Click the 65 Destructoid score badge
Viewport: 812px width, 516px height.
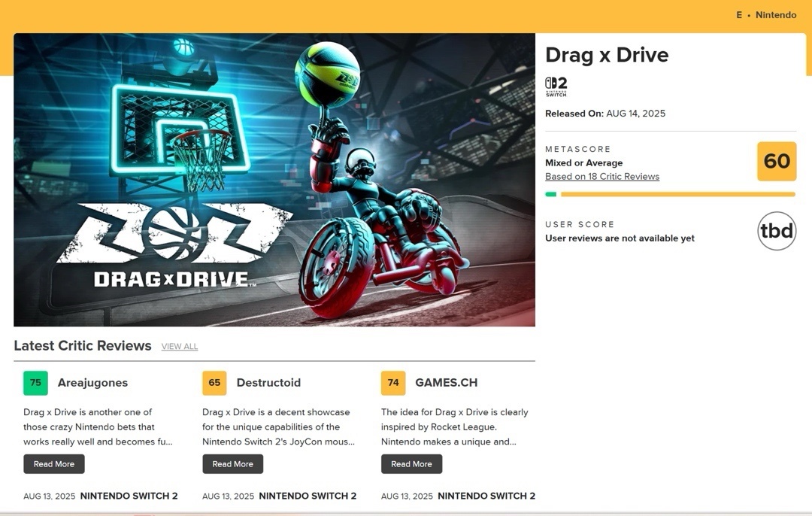pos(214,383)
